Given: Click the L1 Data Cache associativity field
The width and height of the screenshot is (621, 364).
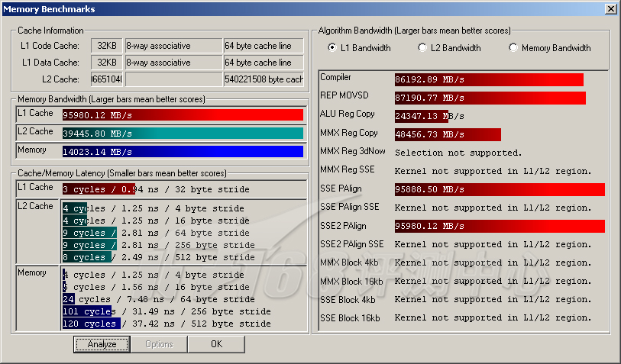Looking at the screenshot, I should pyautogui.click(x=173, y=63).
